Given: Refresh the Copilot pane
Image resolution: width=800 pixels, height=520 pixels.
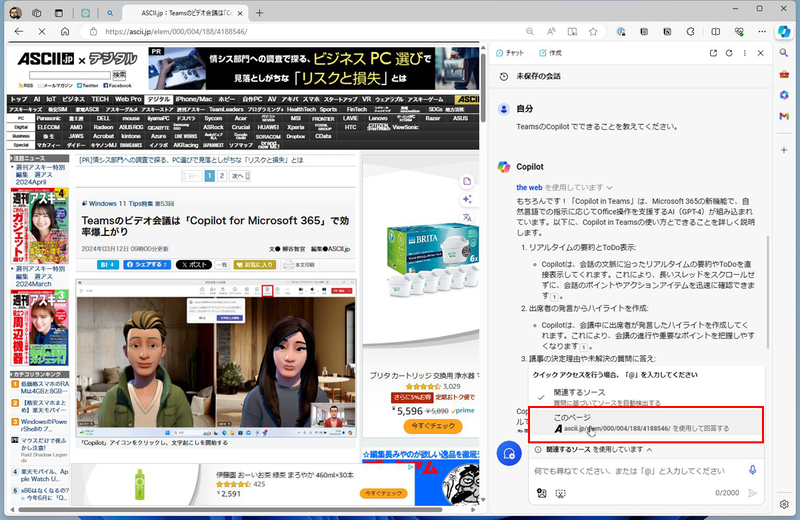Looking at the screenshot, I should [729, 53].
